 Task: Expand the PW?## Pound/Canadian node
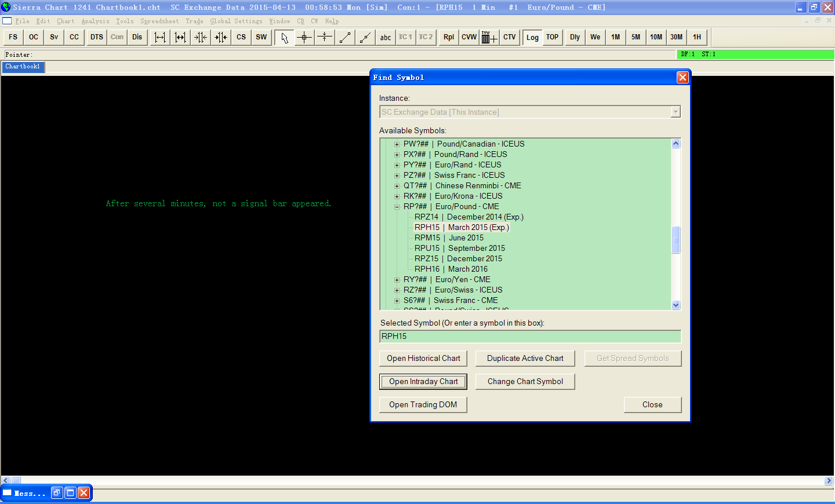[397, 144]
